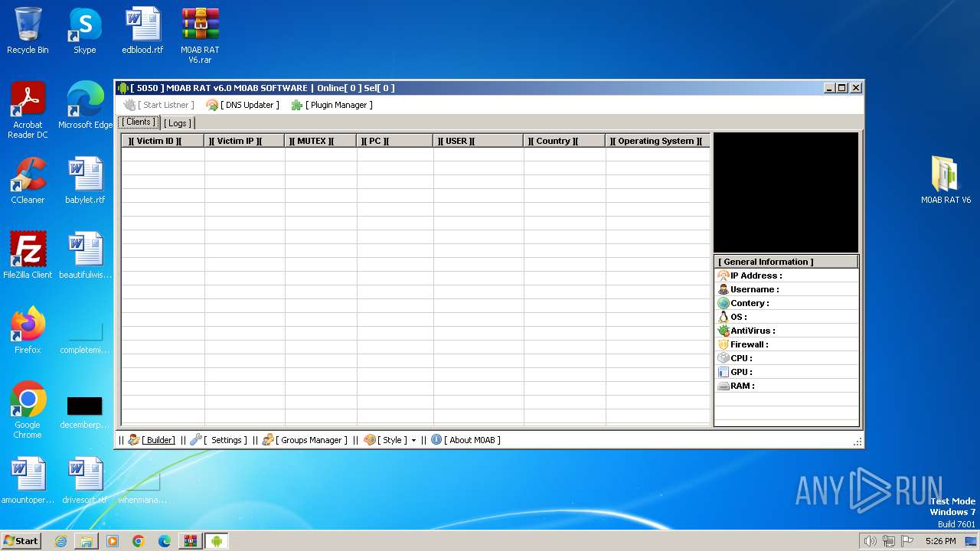Image resolution: width=980 pixels, height=551 pixels.
Task: Select the OS penguin row
Action: pyautogui.click(x=786, y=317)
